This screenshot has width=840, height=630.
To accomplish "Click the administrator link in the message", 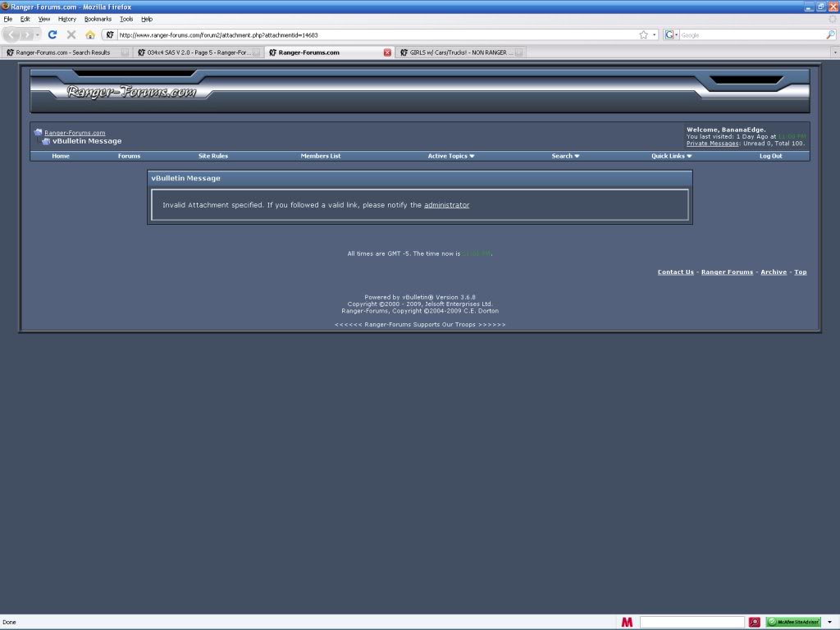I will [447, 204].
